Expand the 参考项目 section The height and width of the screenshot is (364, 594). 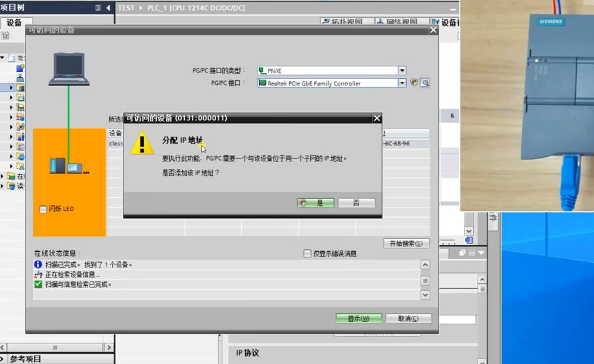(5, 359)
